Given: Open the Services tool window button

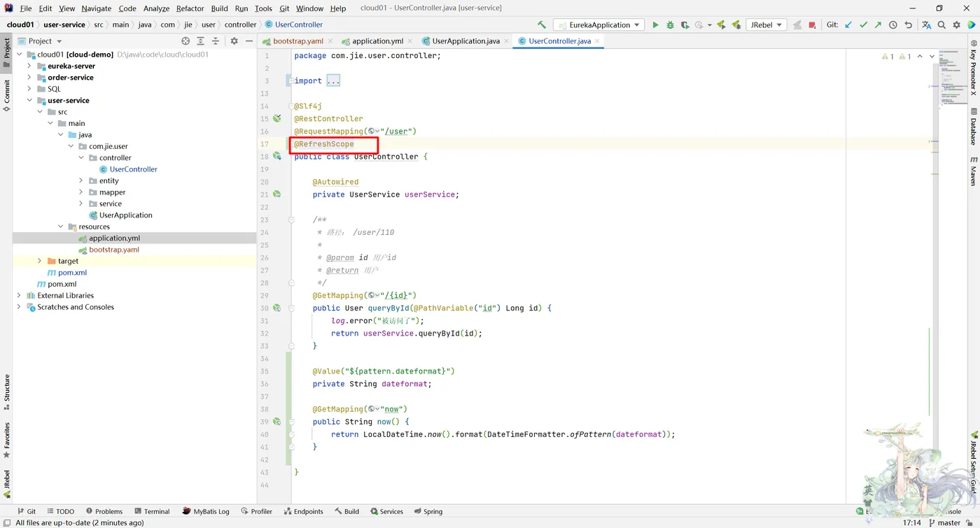Looking at the screenshot, I should point(387,511).
